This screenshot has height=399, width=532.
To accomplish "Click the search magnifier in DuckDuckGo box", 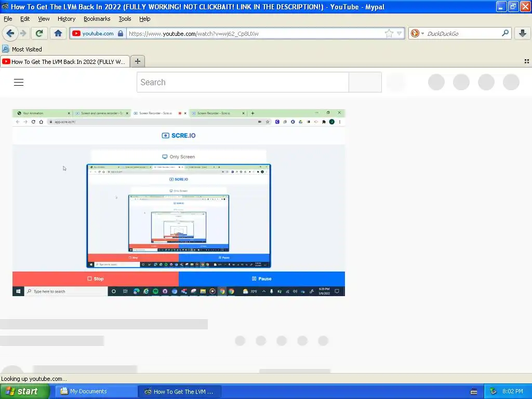I will (x=505, y=33).
